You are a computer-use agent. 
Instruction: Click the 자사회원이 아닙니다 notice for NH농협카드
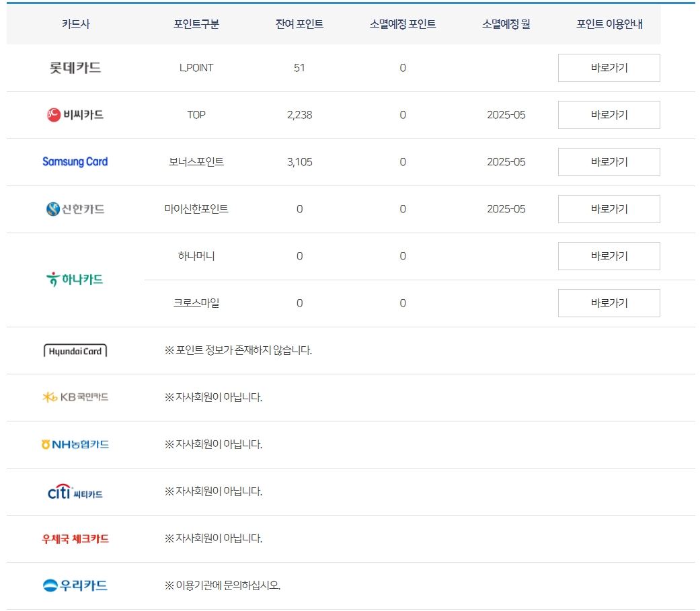coord(213,444)
